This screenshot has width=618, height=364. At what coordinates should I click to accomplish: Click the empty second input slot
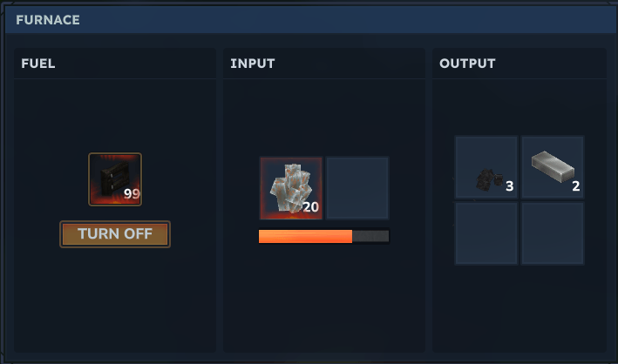coord(357,188)
